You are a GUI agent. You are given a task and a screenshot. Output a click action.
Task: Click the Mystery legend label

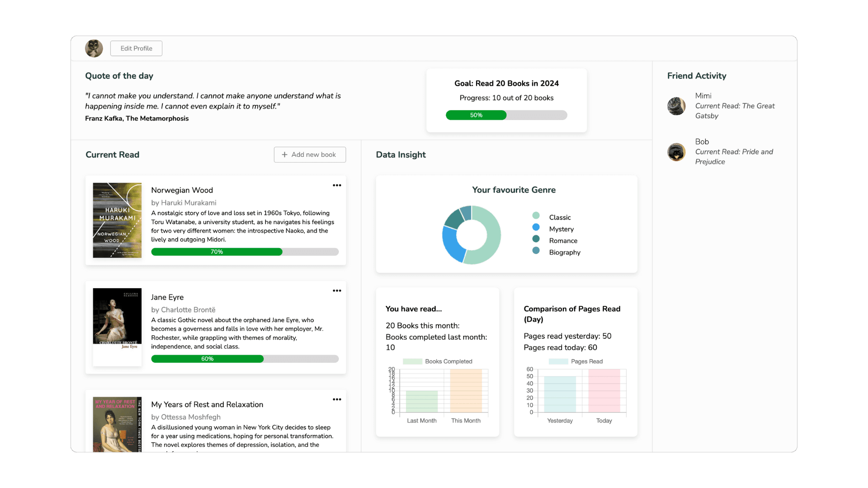click(x=561, y=229)
